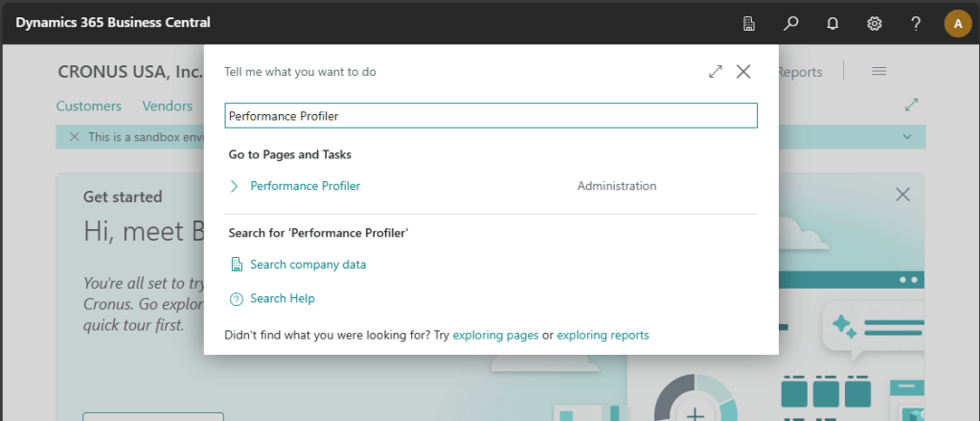Expand the page view diagonal arrows icon
Viewport: 980px width, 421px height.
[912, 105]
